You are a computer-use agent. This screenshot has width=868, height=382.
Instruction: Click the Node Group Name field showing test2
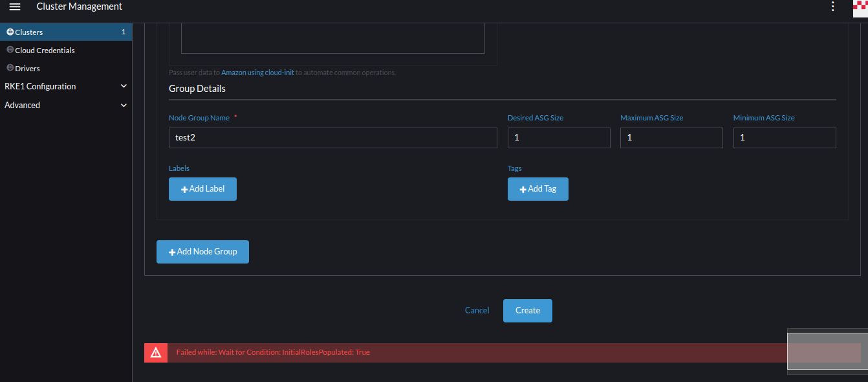(332, 137)
